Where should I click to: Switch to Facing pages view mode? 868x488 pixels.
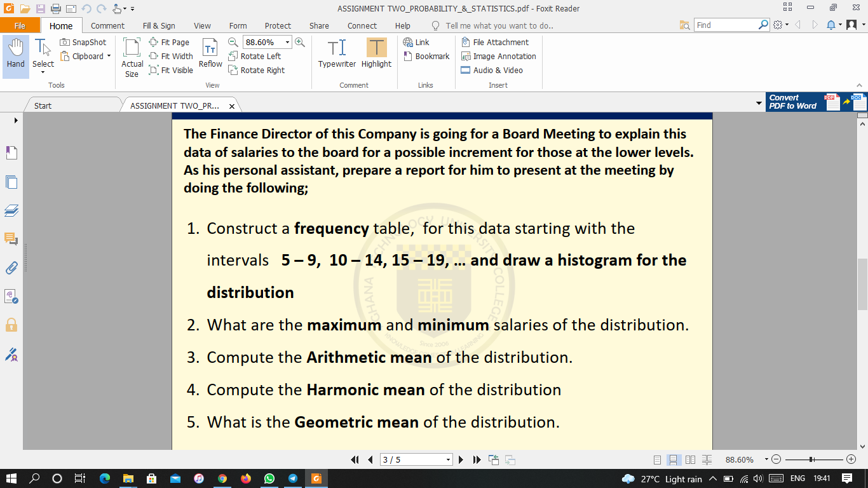point(691,459)
